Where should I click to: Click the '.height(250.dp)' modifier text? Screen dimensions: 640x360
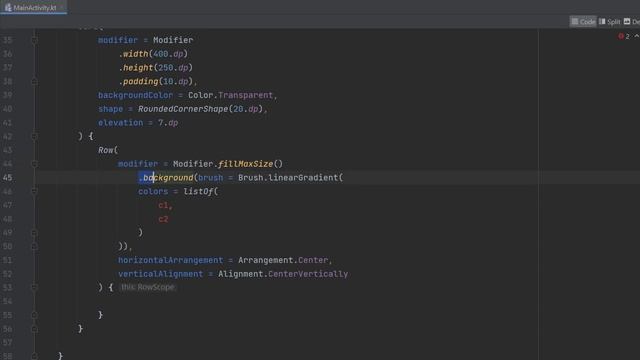[156, 68]
